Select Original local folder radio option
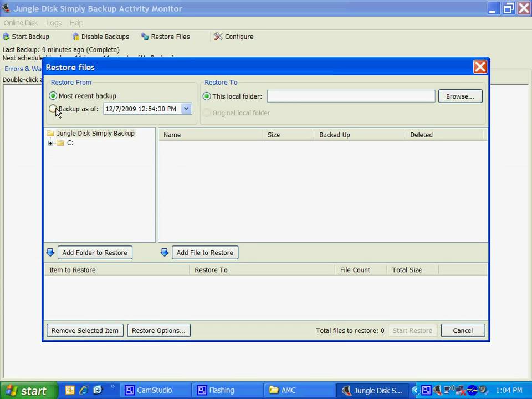 pos(207,112)
